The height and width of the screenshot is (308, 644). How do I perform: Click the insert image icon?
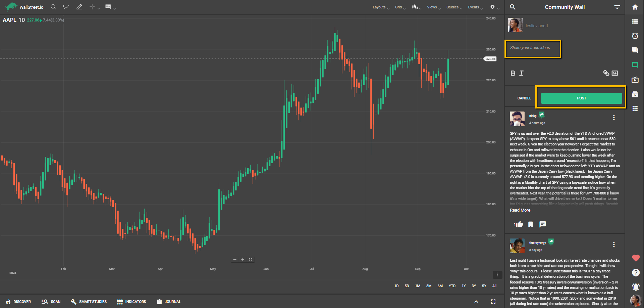[614, 73]
